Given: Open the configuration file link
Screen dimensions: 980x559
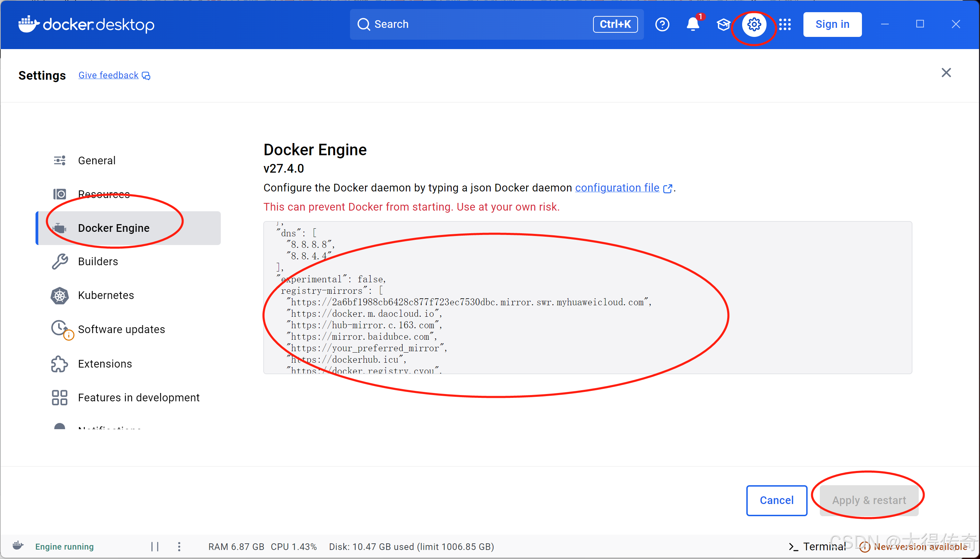Looking at the screenshot, I should pyautogui.click(x=617, y=188).
